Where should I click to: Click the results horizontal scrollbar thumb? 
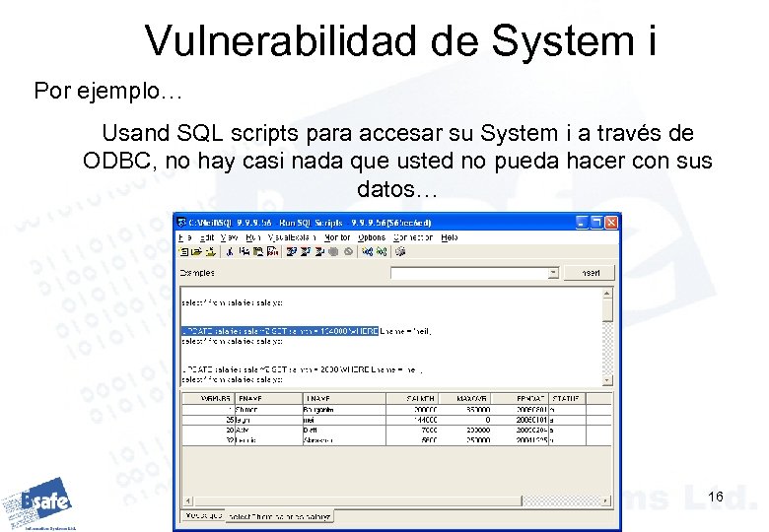coord(358,500)
